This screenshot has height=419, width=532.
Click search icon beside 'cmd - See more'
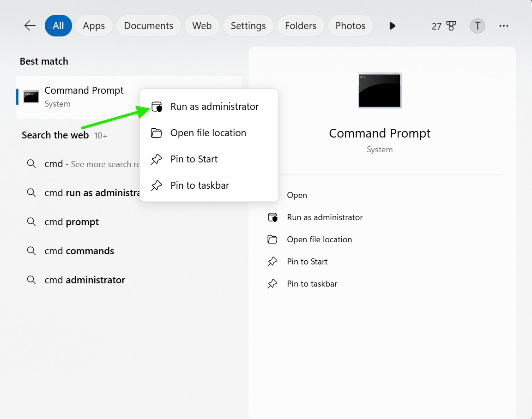click(x=31, y=164)
